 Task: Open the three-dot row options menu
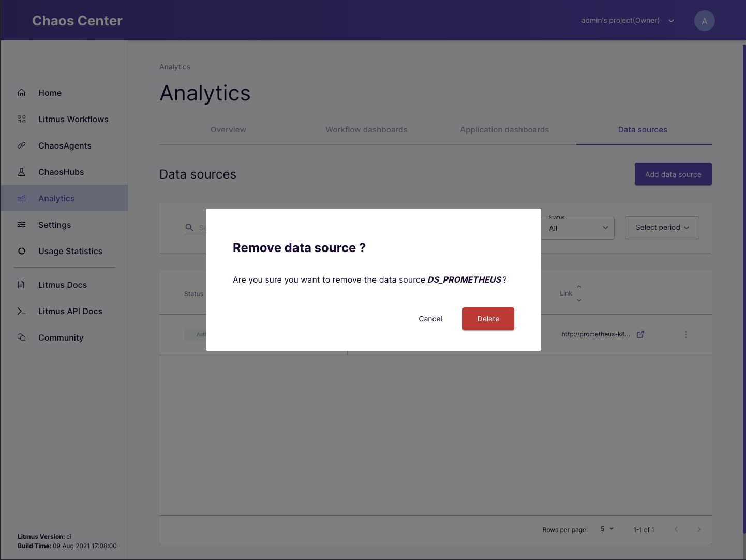[x=685, y=334]
